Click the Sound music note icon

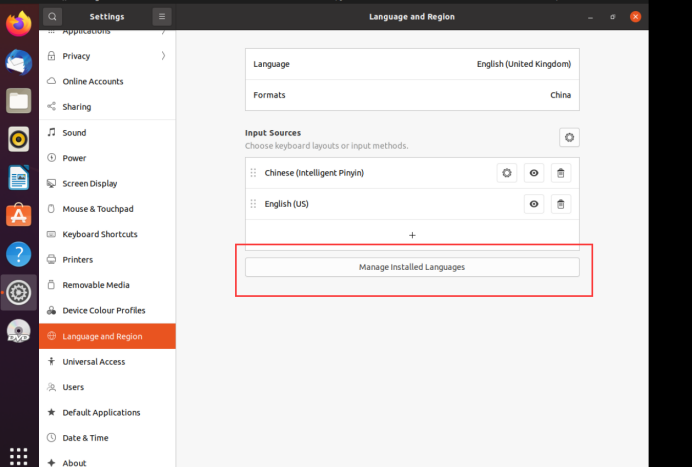[52, 132]
